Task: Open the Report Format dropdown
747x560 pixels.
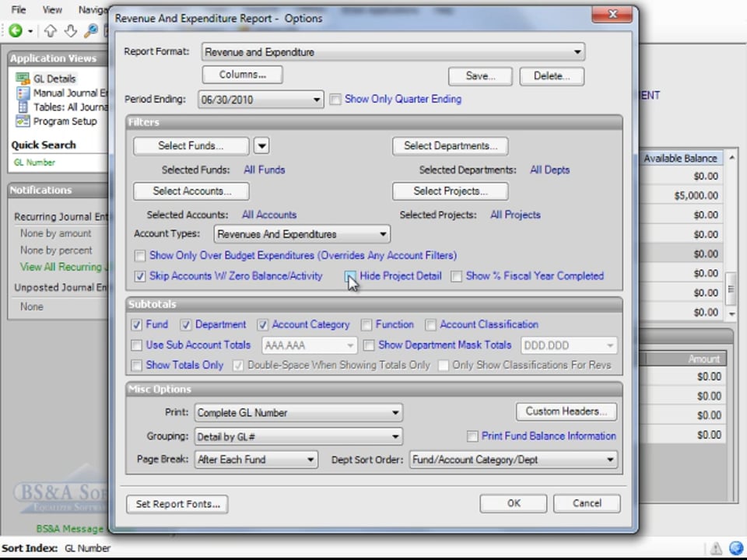Action: 577,52
